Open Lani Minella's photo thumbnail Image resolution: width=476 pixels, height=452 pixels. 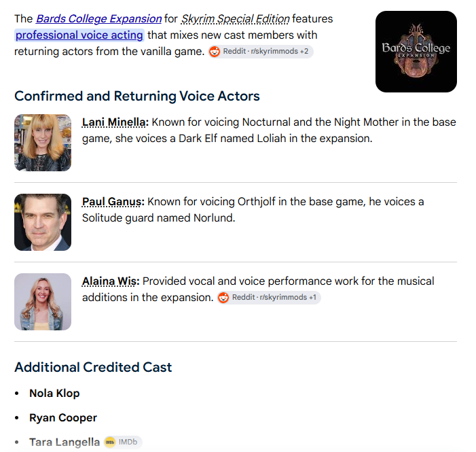[x=43, y=143]
